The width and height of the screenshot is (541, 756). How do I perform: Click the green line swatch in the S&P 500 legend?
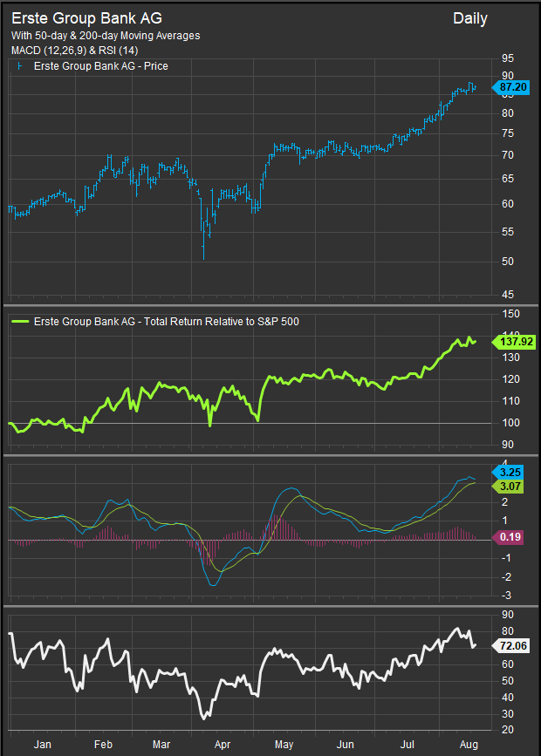tap(20, 322)
